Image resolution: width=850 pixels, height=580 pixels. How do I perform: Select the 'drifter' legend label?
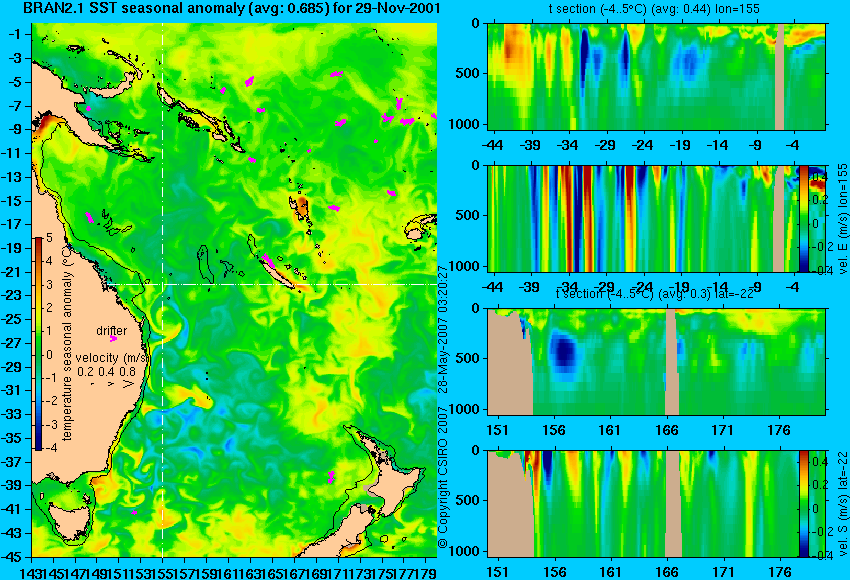112,330
